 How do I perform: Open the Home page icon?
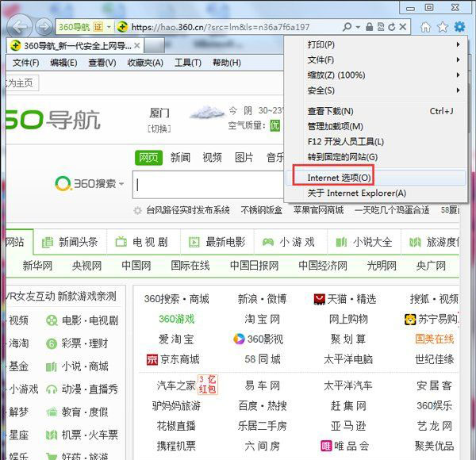(x=425, y=27)
